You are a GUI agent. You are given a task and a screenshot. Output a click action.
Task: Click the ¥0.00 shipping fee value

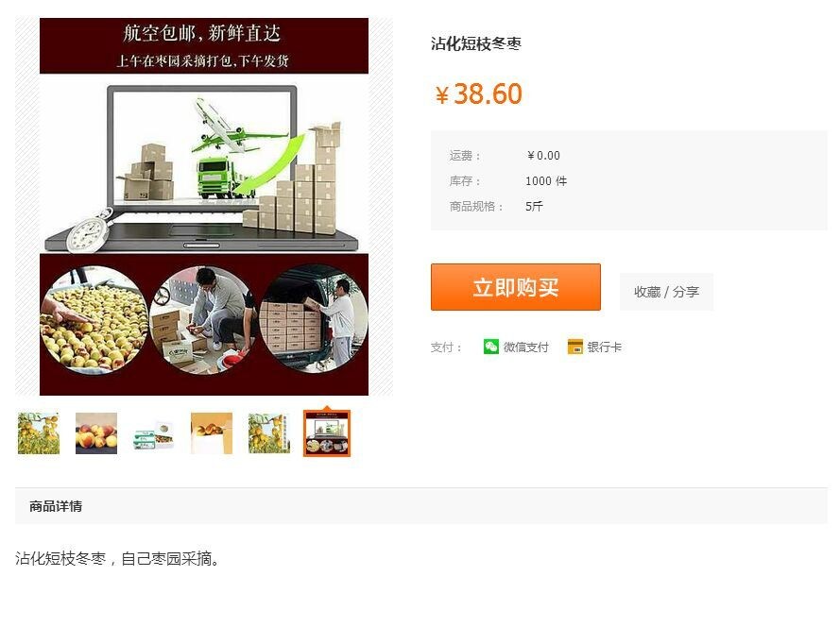[x=543, y=155]
